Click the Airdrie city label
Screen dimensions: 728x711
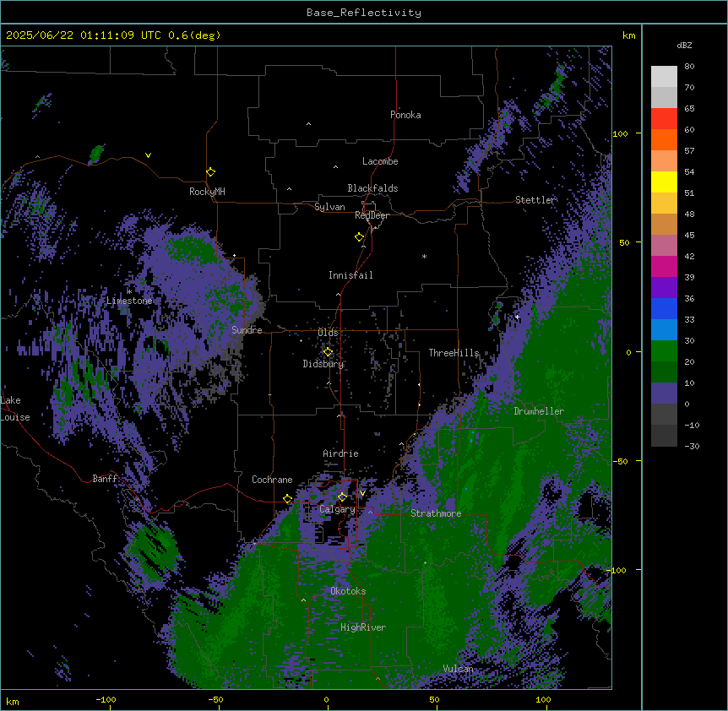coord(341,453)
